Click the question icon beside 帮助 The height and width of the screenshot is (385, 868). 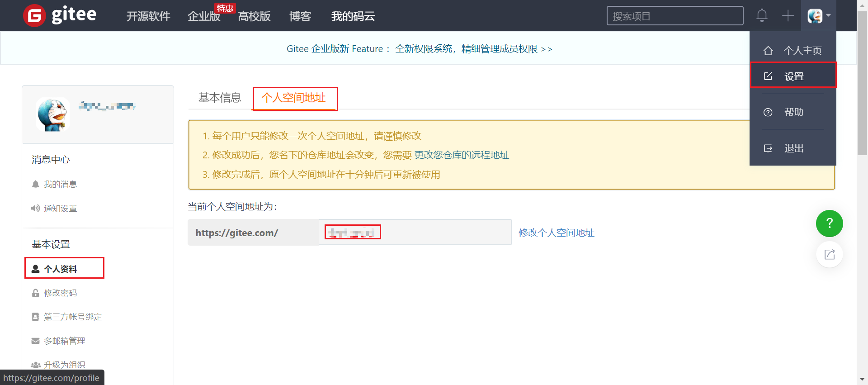pyautogui.click(x=768, y=112)
